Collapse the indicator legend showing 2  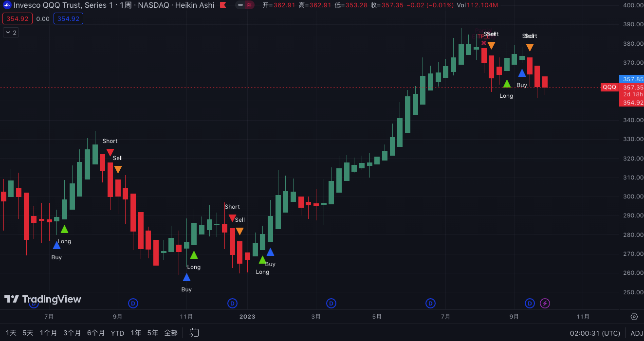pos(11,33)
